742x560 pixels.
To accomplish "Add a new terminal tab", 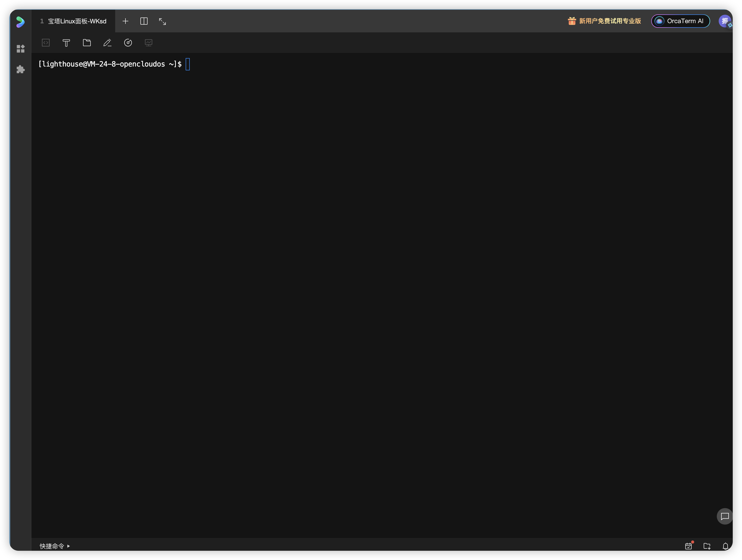I will (125, 21).
